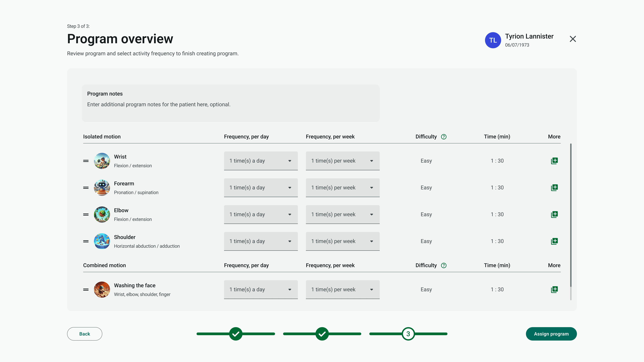Viewport: 644px width, 362px height.
Task: Go to first completed step indicator
Action: coord(236,334)
